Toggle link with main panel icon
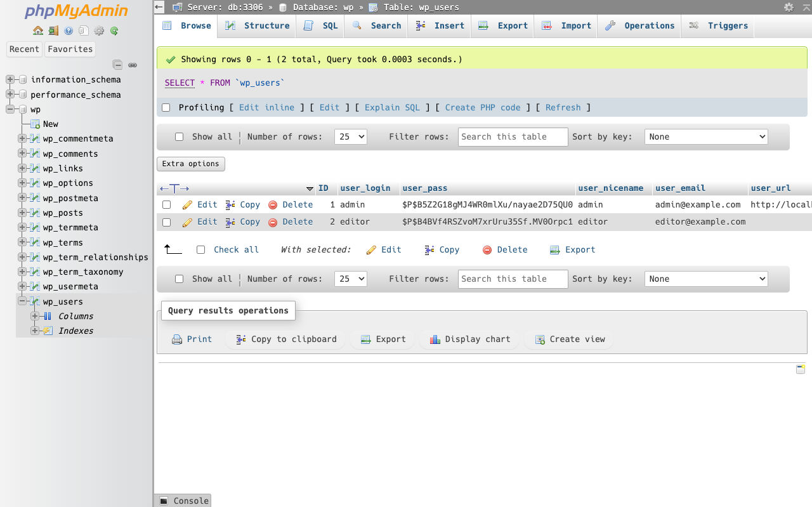The image size is (812, 507). click(133, 65)
